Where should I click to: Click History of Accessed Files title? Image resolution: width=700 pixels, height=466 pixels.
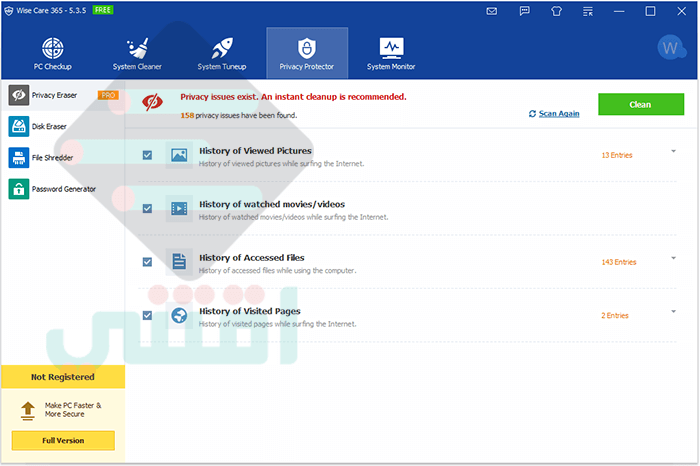coord(252,258)
